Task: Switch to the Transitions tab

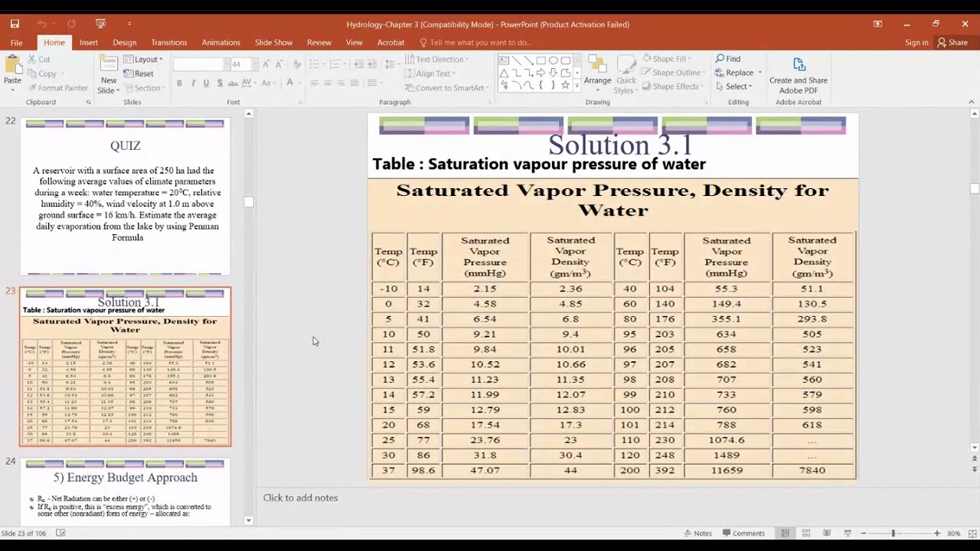Action: (168, 43)
